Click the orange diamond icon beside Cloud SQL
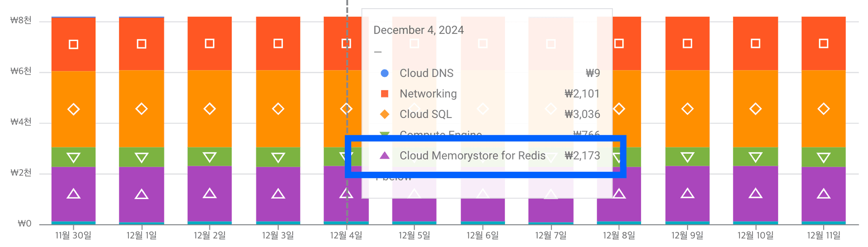The height and width of the screenshot is (247, 868). (385, 114)
